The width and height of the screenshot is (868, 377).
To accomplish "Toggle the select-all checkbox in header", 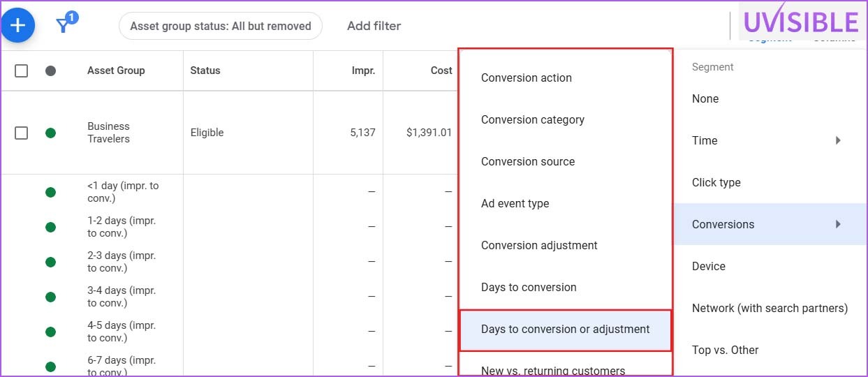I will [22, 71].
